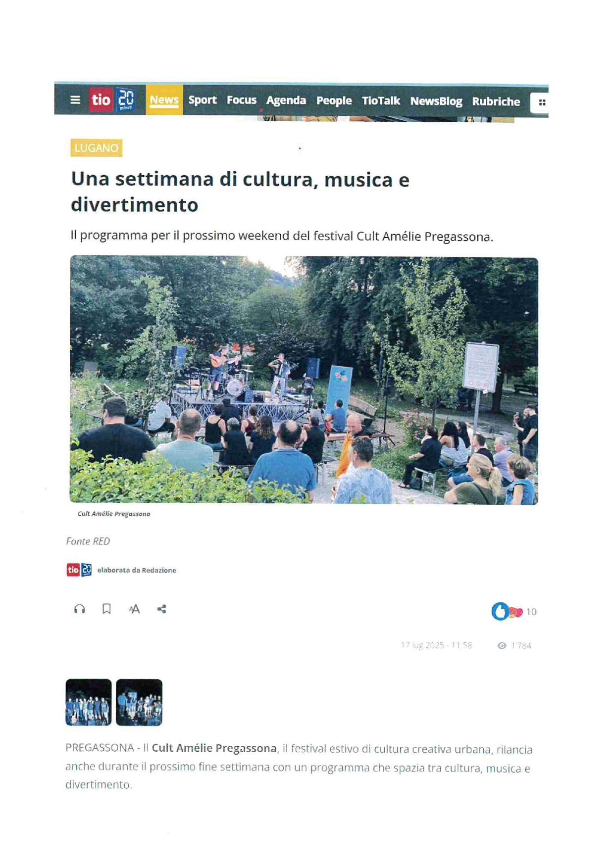Click the 20 minuti logo
Viewport: 614px width, 868px height.
(126, 100)
